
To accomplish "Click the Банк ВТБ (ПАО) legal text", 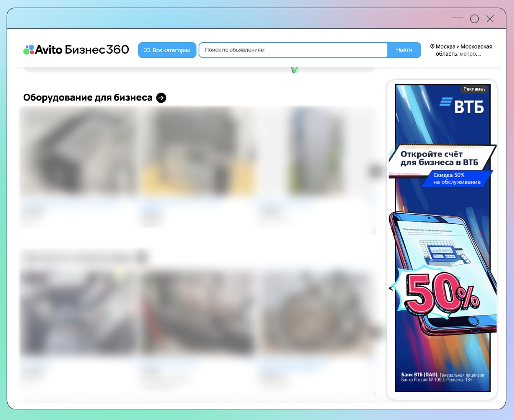I will 443,377.
